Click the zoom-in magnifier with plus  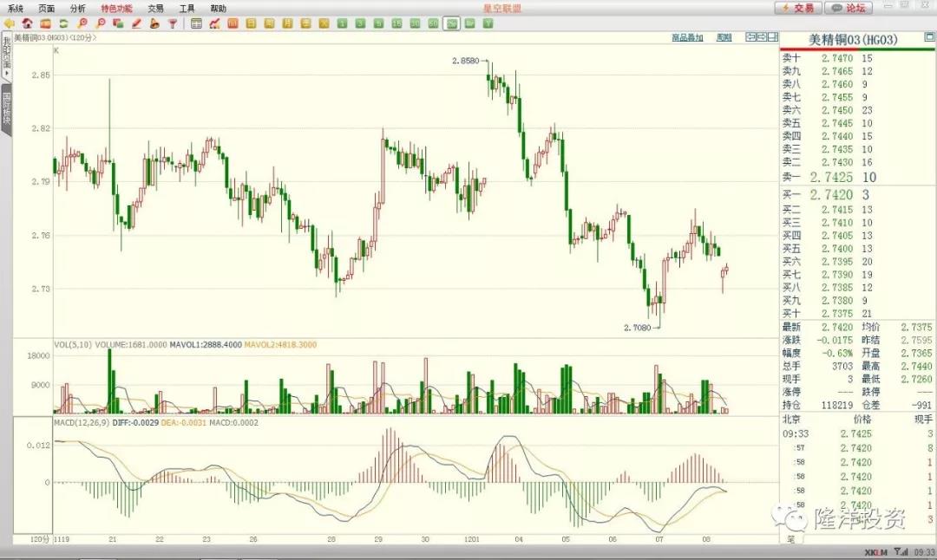pyautogui.click(x=82, y=24)
